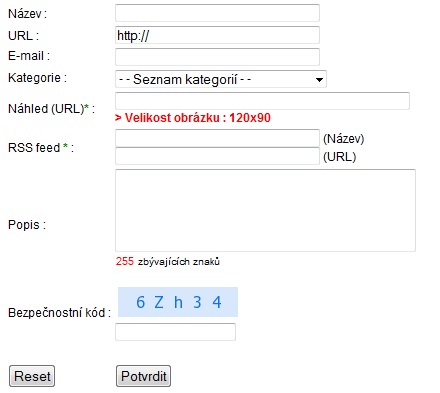Click the Velikost obrázku 120x90 red note
The image size is (440, 393).
[193, 118]
